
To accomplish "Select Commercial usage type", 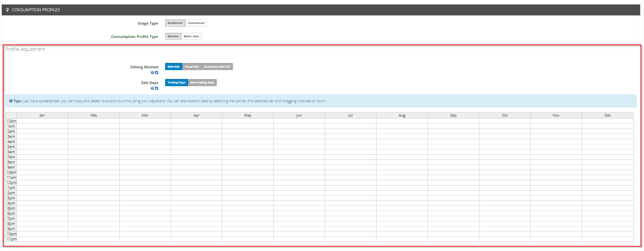I will tap(196, 23).
